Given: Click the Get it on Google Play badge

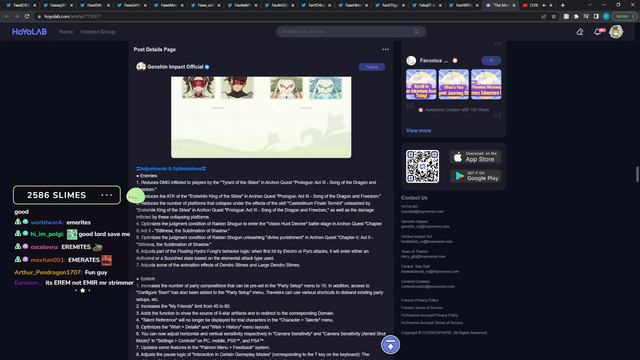Looking at the screenshot, I should [476, 176].
